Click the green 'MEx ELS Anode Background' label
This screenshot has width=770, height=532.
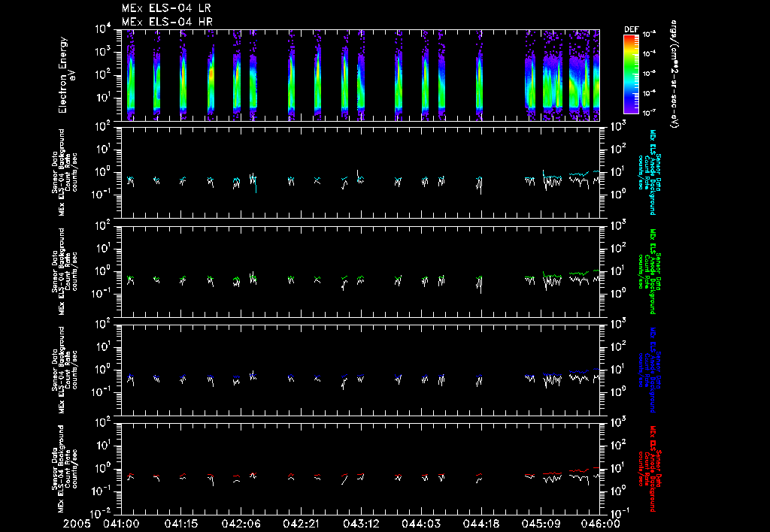(x=653, y=271)
